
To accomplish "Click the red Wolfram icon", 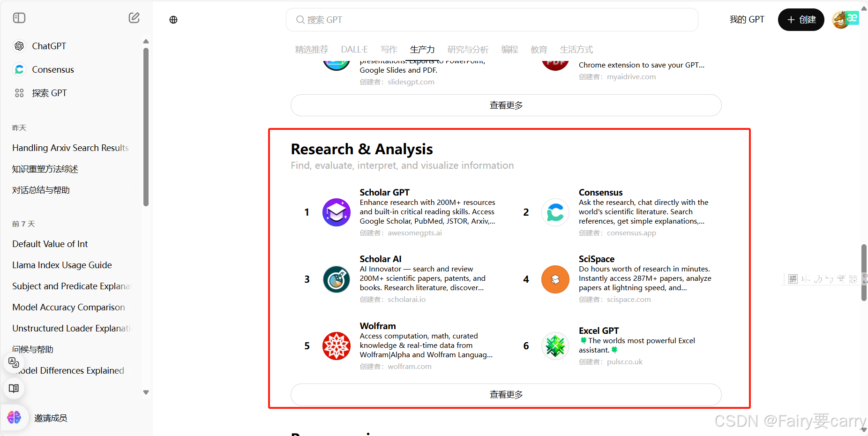I will point(337,346).
